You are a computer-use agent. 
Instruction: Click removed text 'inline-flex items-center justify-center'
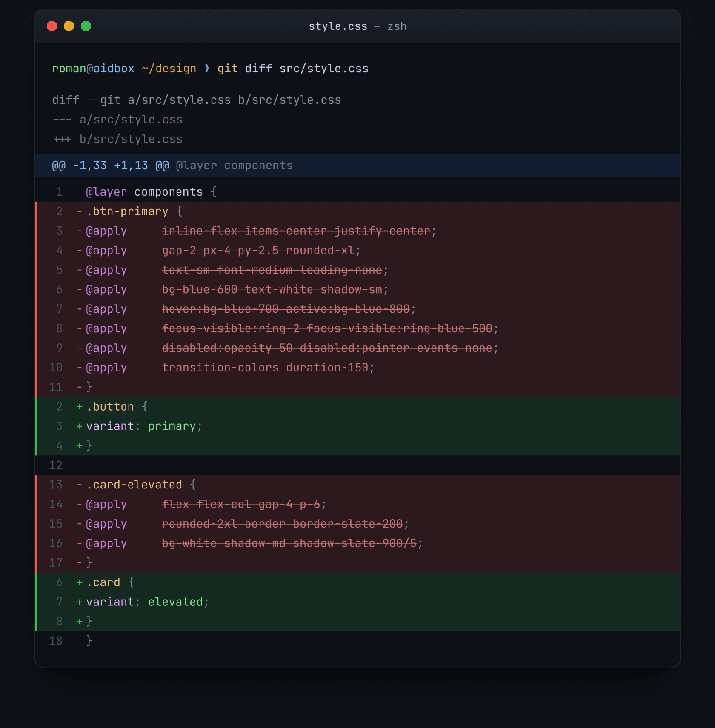coord(296,231)
